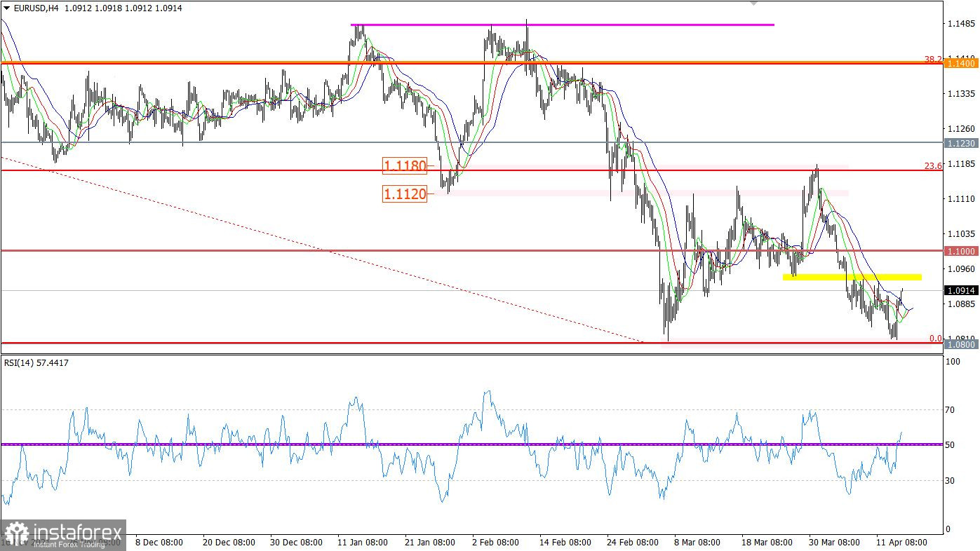Click the 11 Jan 08:00 date label

click(363, 543)
